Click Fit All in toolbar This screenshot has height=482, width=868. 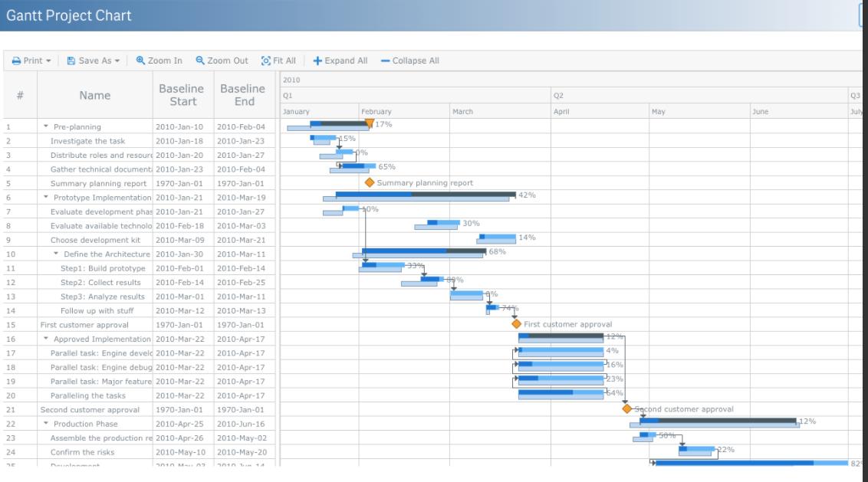pos(278,61)
